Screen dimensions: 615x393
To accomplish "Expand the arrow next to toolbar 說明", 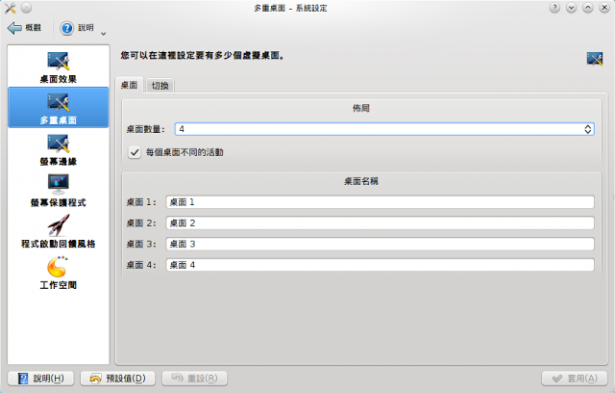I will point(104,34).
